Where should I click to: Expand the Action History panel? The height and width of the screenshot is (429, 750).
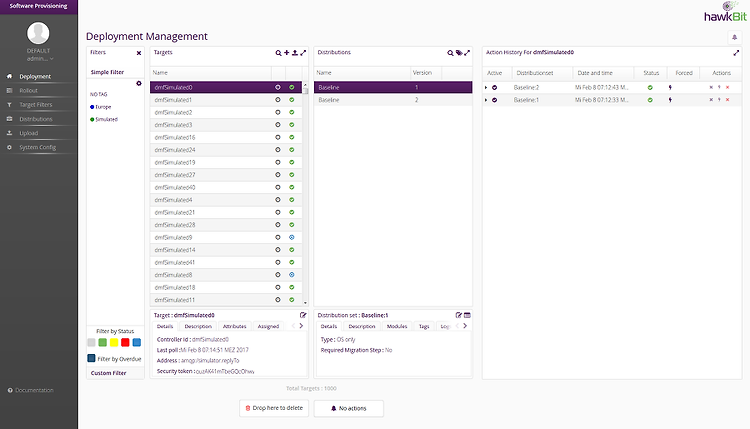(x=736, y=53)
